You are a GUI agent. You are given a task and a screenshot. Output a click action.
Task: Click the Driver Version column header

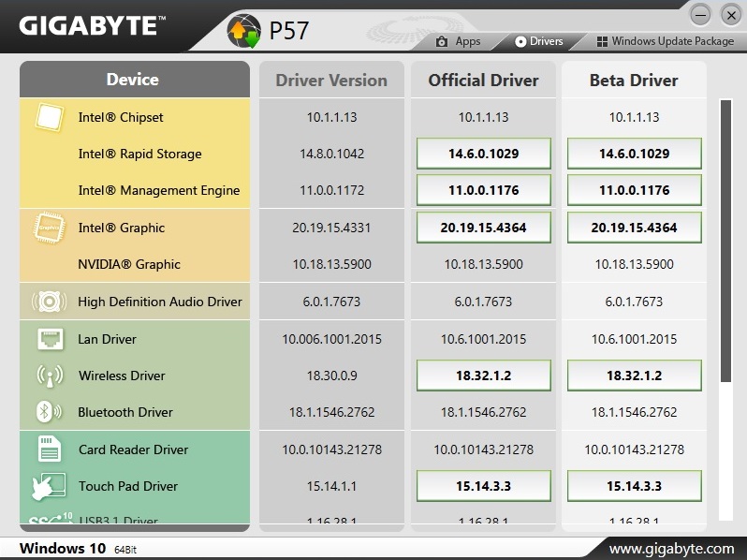[x=331, y=81]
